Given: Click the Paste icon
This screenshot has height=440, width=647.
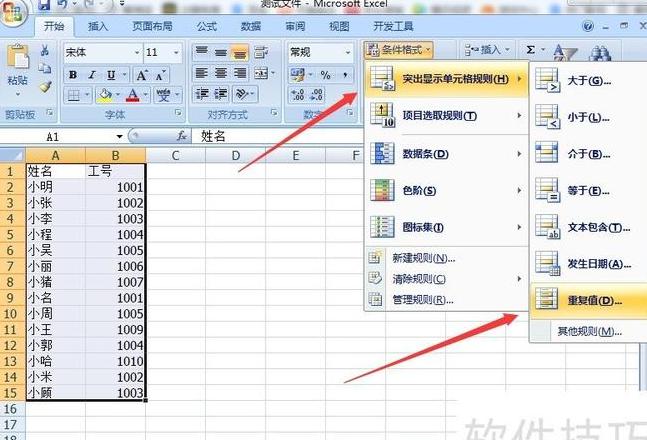Looking at the screenshot, I should pos(18,57).
